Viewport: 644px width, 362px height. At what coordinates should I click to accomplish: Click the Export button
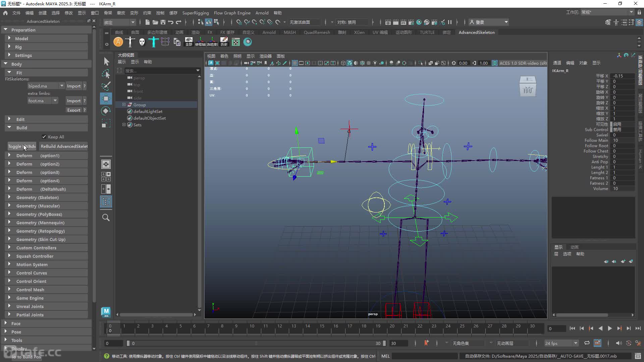tap(73, 110)
